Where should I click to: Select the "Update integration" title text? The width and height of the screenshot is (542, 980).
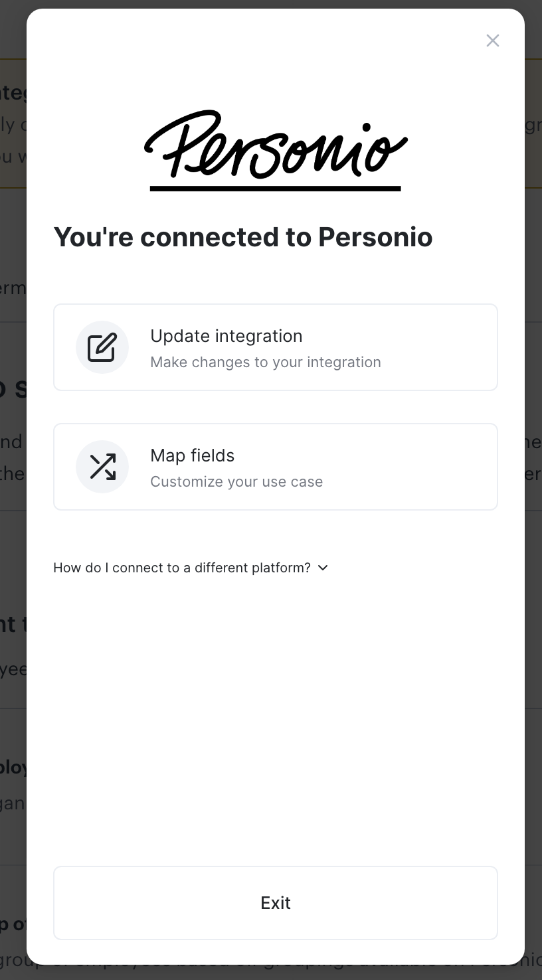(x=226, y=336)
